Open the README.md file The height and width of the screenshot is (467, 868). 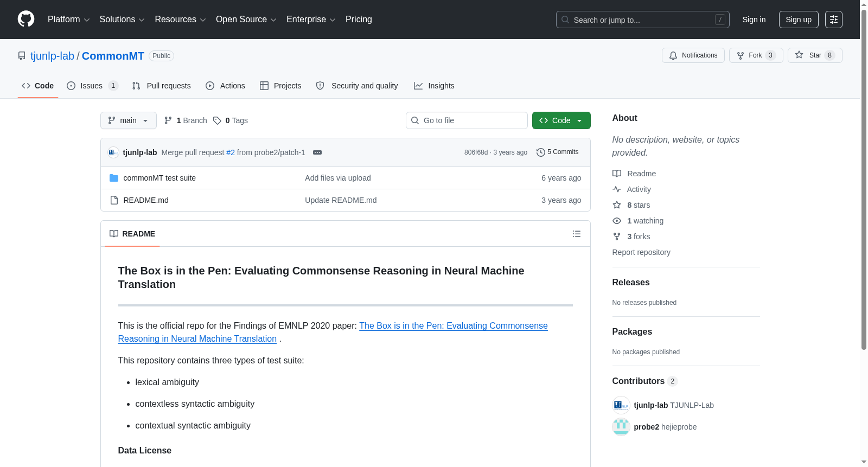point(146,200)
